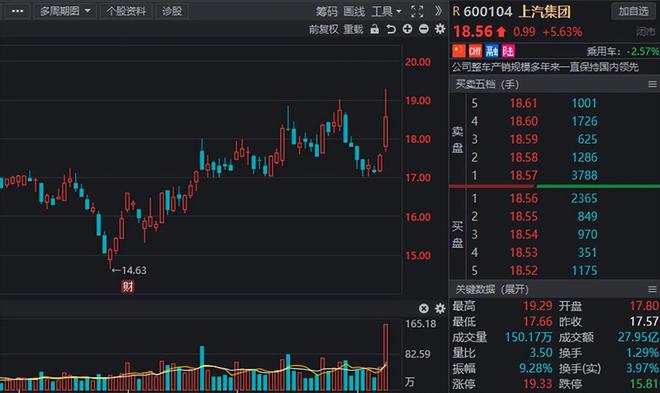Click the lock icon in chart toolbar
The image size is (660, 393).
pos(374,29)
